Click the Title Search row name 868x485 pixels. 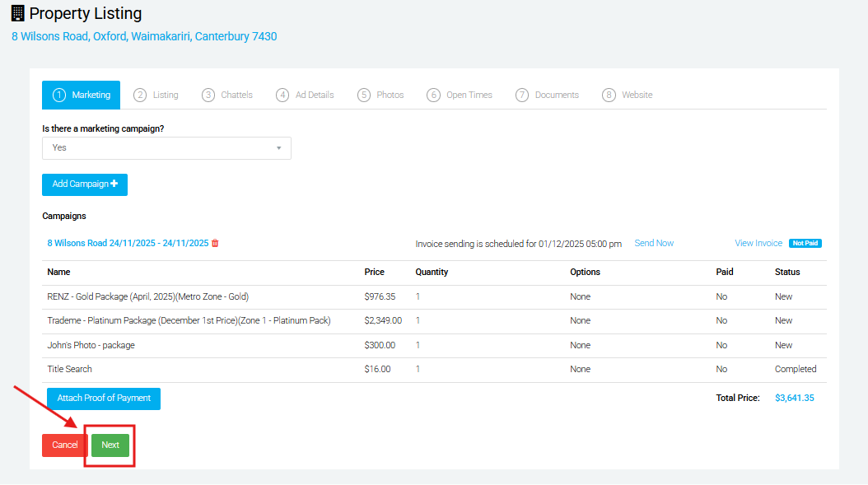[70, 369]
